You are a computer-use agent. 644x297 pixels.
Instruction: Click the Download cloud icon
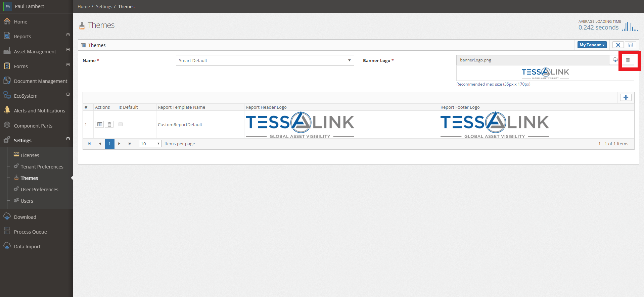(7, 216)
